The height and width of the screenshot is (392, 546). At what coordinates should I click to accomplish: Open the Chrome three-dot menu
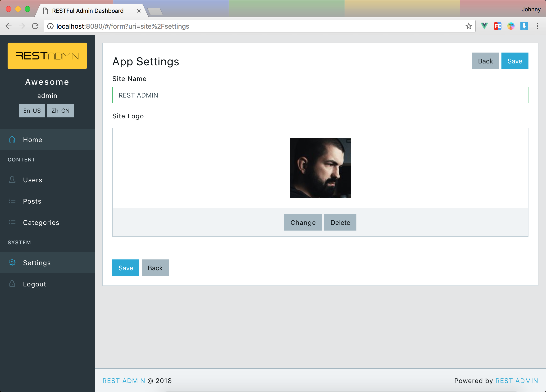pyautogui.click(x=537, y=26)
